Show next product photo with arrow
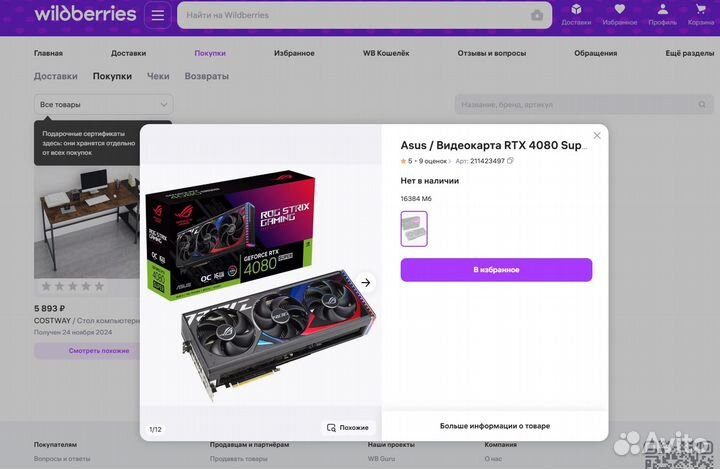The width and height of the screenshot is (720, 469). (366, 283)
